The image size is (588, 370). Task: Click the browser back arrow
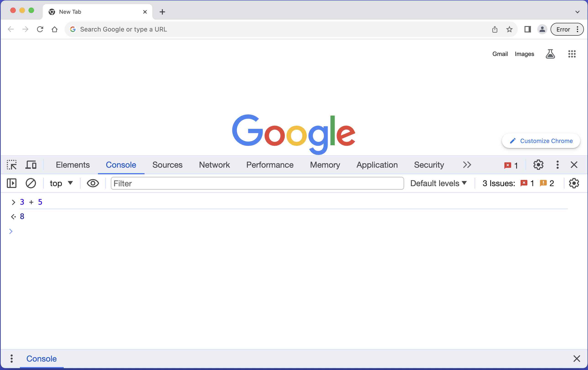coord(11,29)
